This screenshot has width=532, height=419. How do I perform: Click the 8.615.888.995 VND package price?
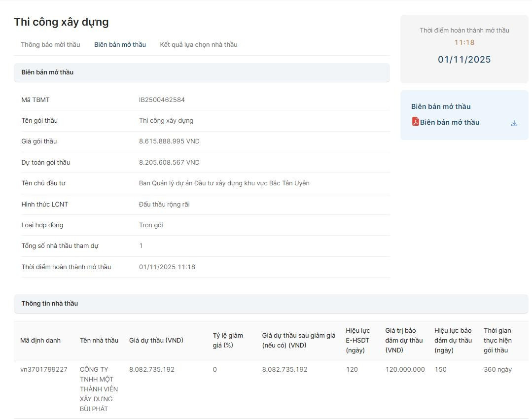point(169,141)
